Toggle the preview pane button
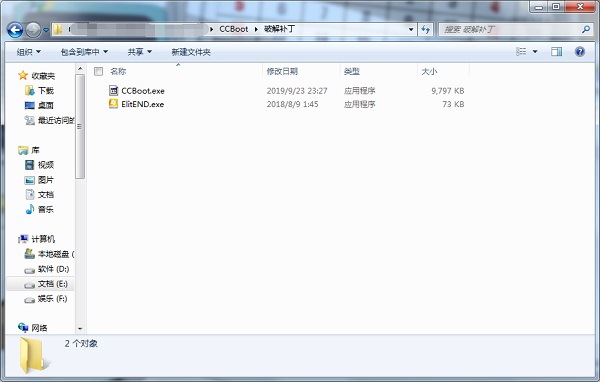The image size is (600, 382). click(x=556, y=51)
